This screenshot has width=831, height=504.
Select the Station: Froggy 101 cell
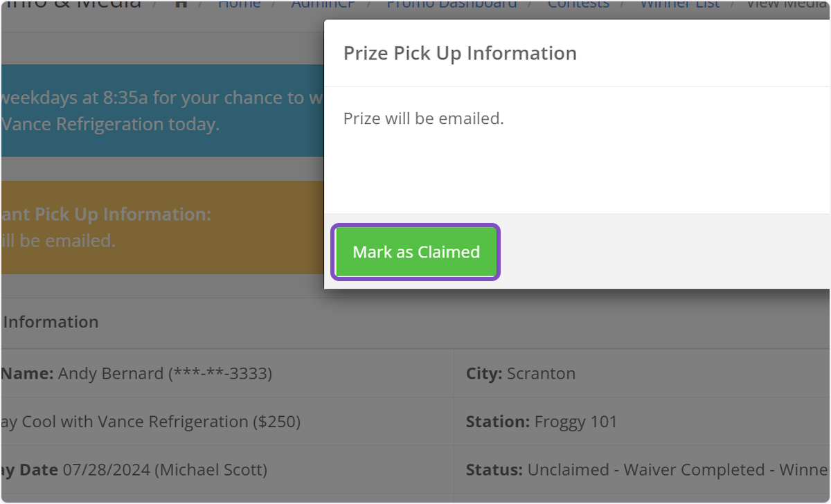coord(542,422)
